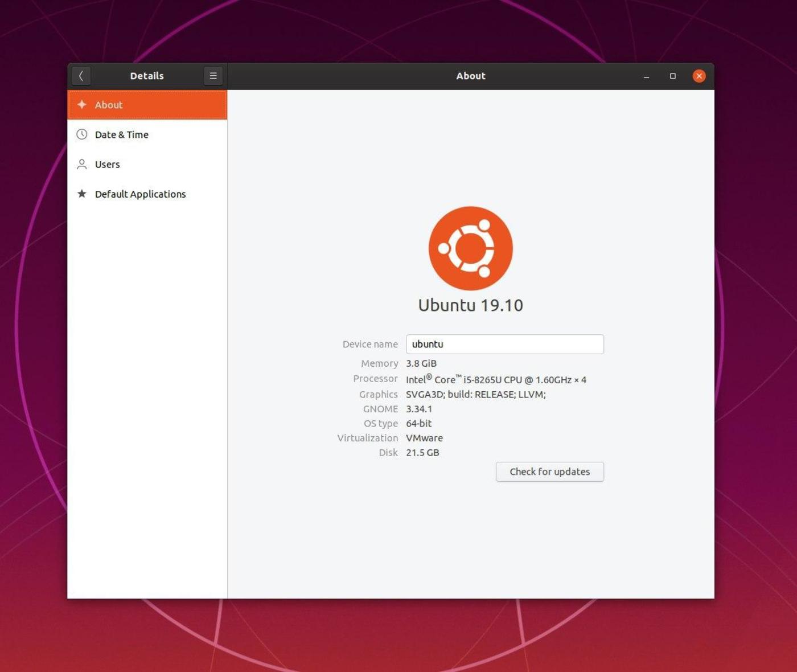Click the Memory value 3.8 GiB
797x672 pixels.
(x=421, y=363)
